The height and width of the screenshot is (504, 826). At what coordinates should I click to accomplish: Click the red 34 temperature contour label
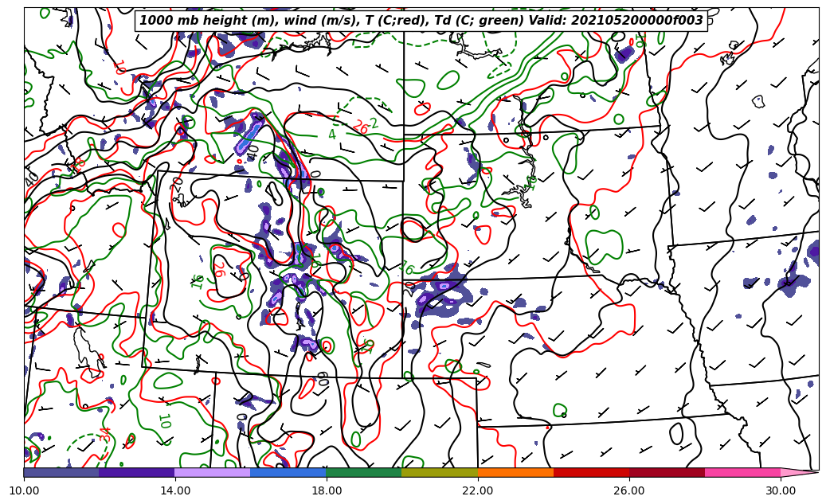point(105,434)
